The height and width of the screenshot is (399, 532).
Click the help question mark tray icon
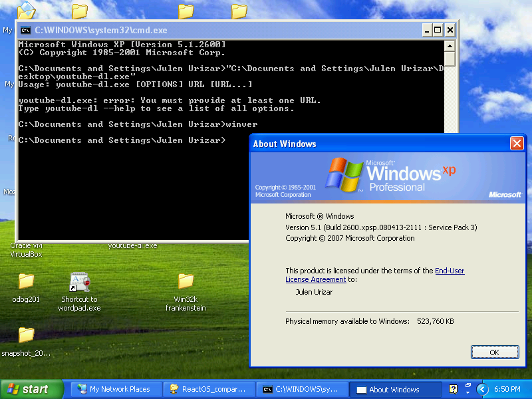[x=454, y=389]
